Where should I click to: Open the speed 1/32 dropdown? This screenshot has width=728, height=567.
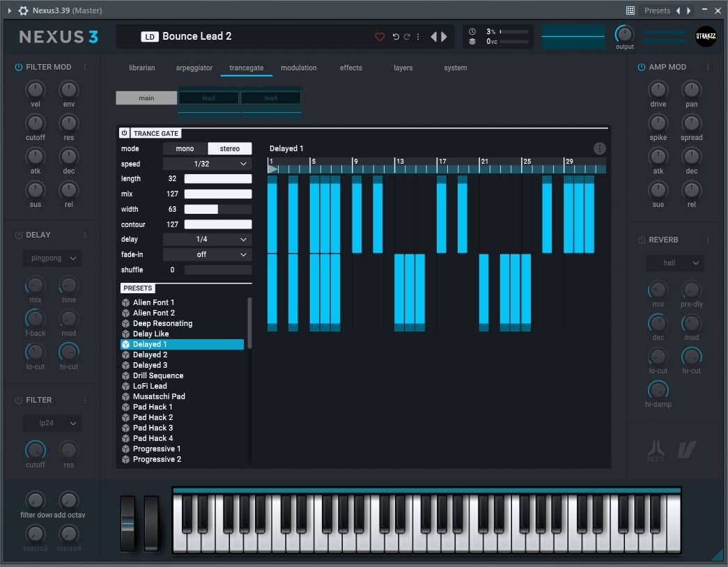coord(207,164)
